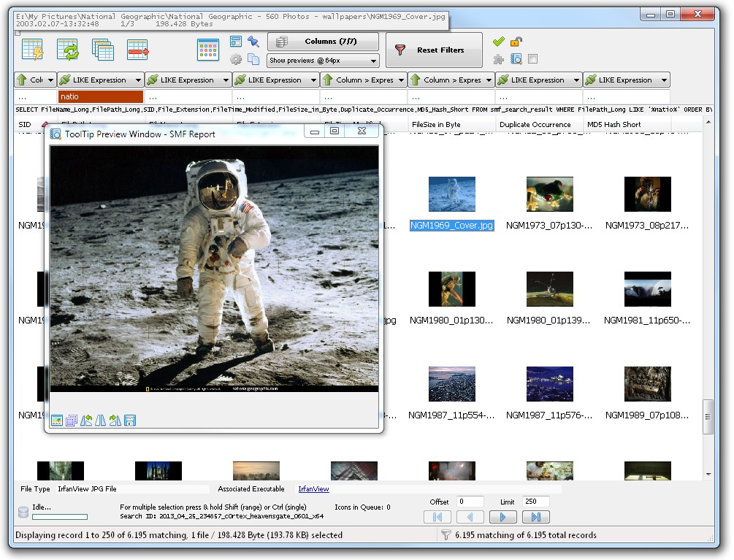Click filter field under FileSize in Byte dropdown

click(451, 97)
